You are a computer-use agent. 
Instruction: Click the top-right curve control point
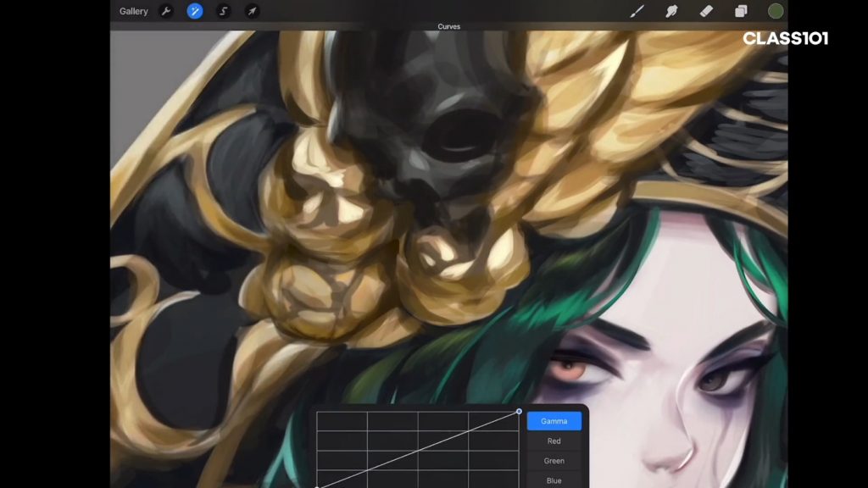pyautogui.click(x=519, y=411)
